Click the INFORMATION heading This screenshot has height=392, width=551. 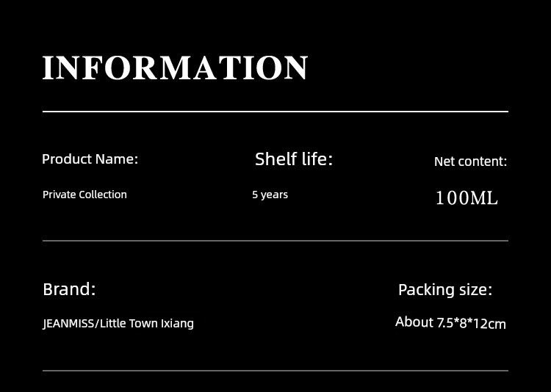(x=175, y=68)
